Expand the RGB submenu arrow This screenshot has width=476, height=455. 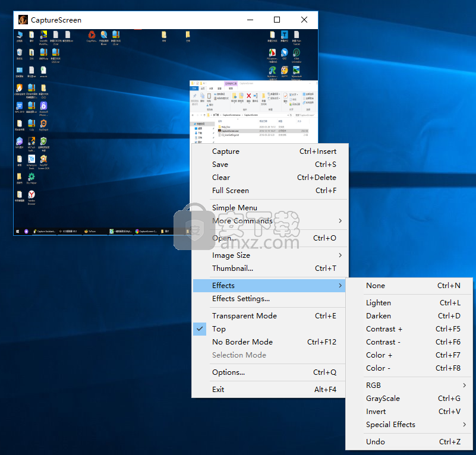tap(464, 385)
